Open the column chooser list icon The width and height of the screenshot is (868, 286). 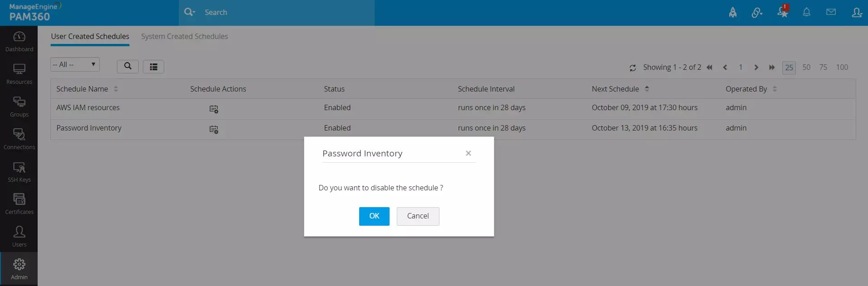click(x=153, y=66)
